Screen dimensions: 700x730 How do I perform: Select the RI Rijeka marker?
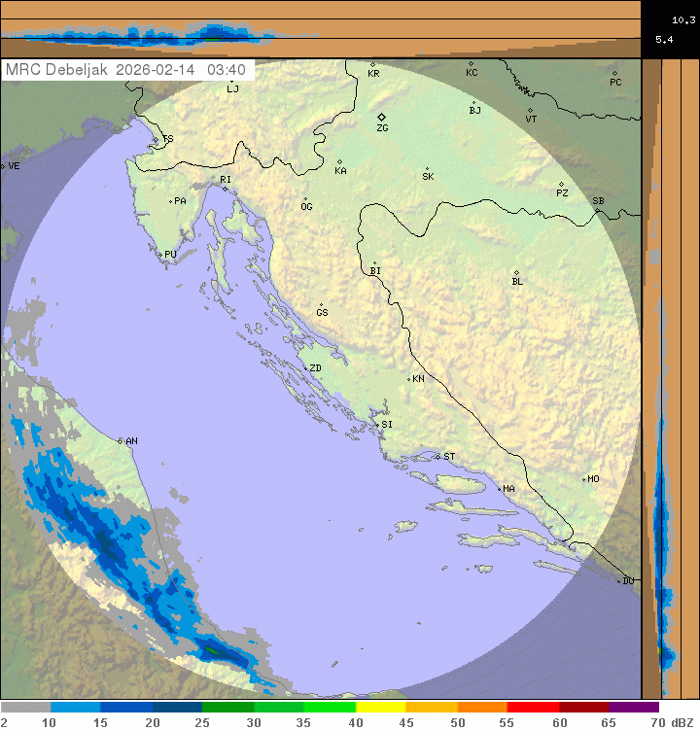pos(225,189)
